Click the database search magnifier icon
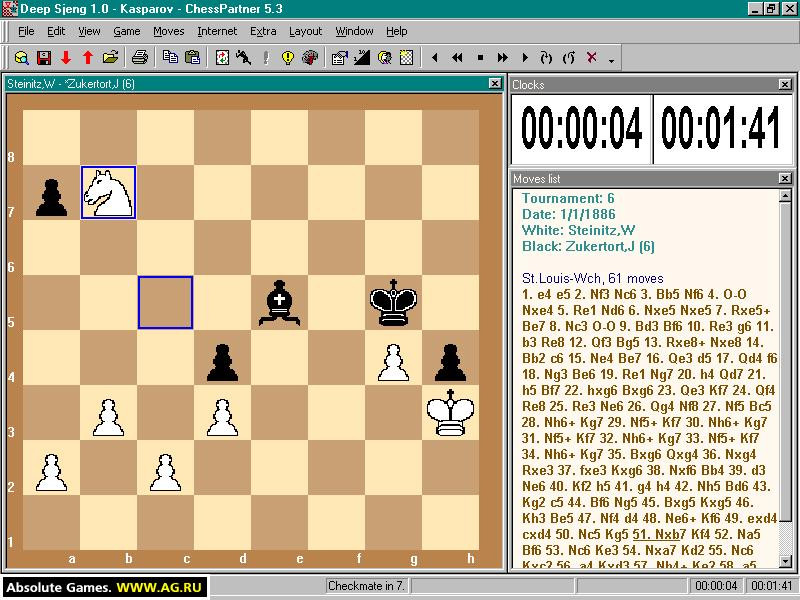Screen dimensions: 800x600 [x=21, y=58]
